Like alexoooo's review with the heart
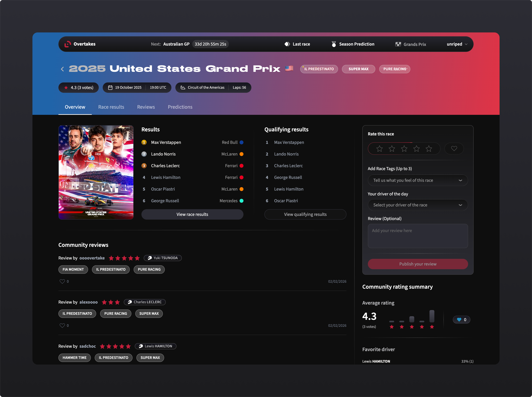The height and width of the screenshot is (397, 532). (62, 325)
